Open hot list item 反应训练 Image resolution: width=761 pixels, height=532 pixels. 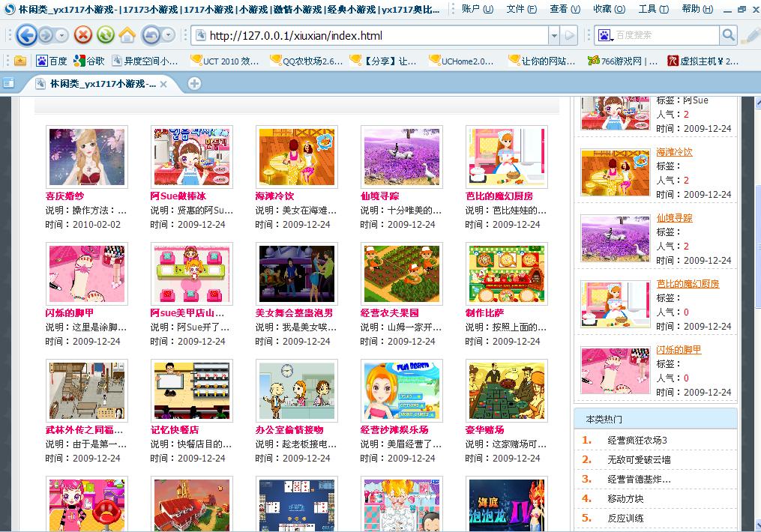[x=625, y=518]
